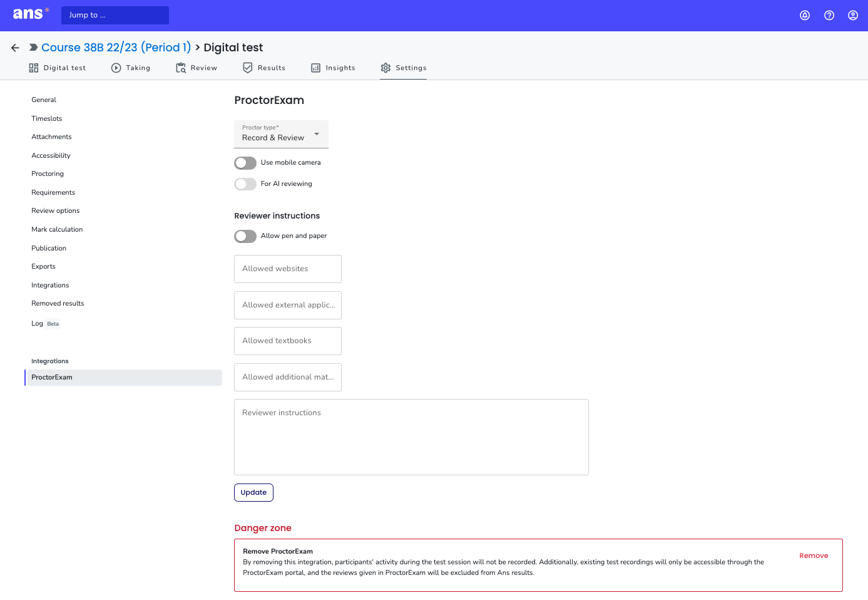Image resolution: width=868 pixels, height=600 pixels.
Task: Open Course 38B 22/23 (Period 1) link
Action: (116, 48)
